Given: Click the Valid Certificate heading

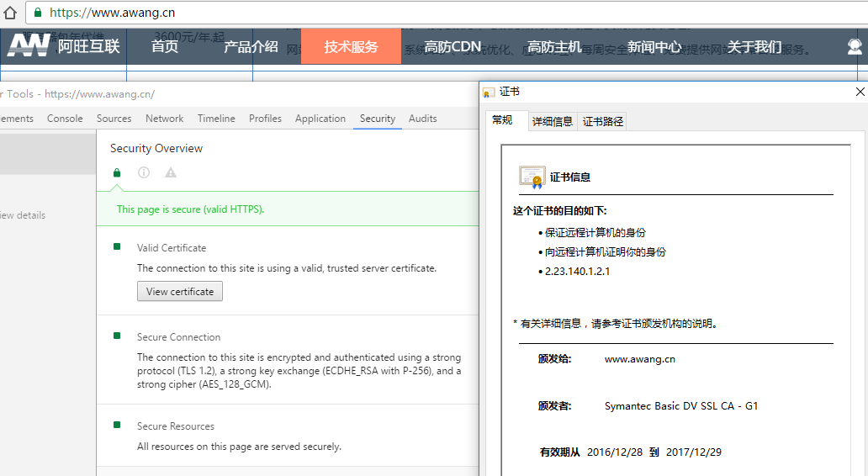Looking at the screenshot, I should [x=172, y=248].
